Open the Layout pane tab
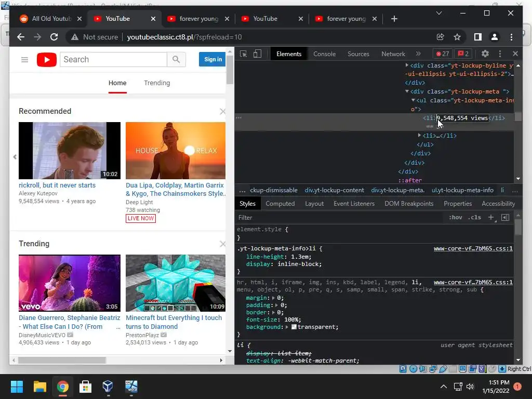This screenshot has height=399, width=532. point(314,204)
